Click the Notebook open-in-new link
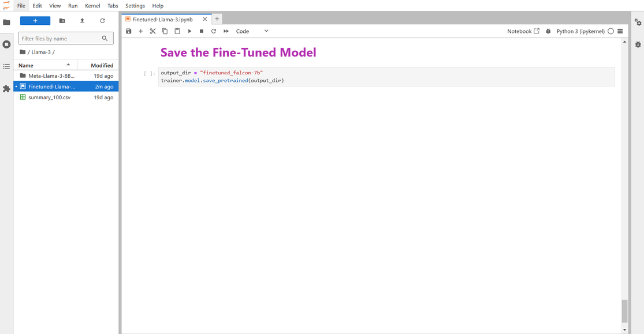This screenshot has height=334, width=644. click(523, 31)
